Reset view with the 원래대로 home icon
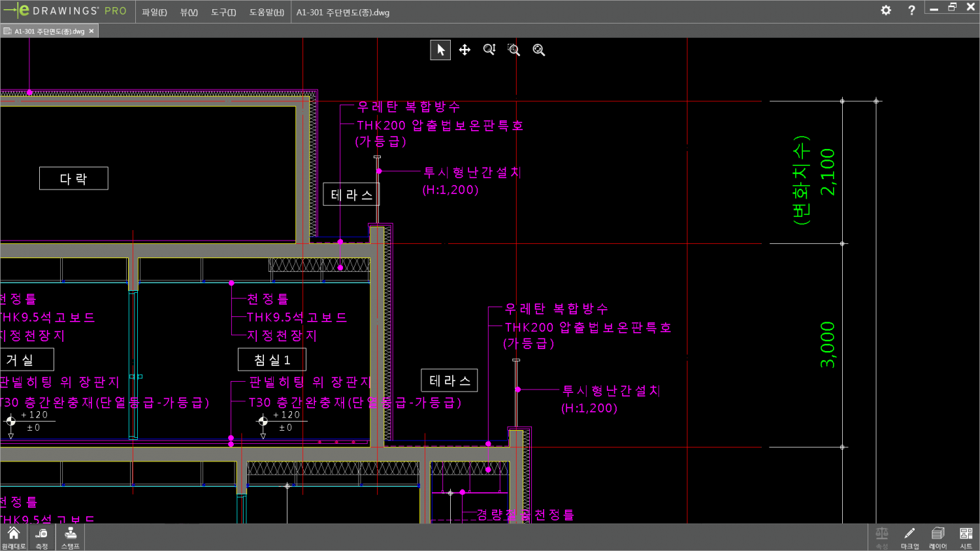Screen dimensions: 980x551 [x=14, y=537]
